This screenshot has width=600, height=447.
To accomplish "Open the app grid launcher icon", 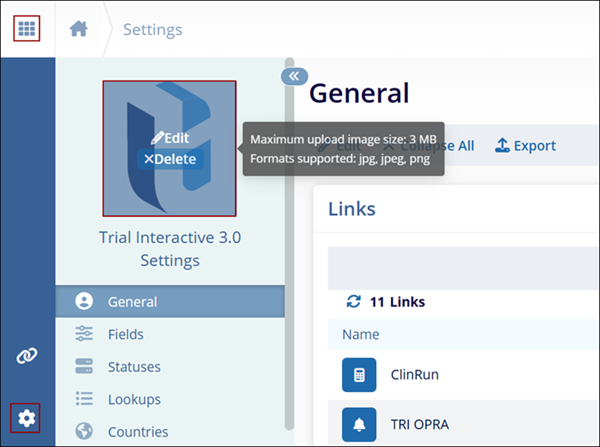I will (x=27, y=28).
